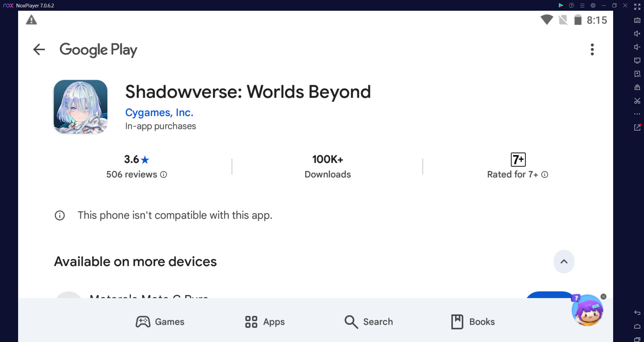
Task: Go to Android home via sidebar
Action: (x=637, y=326)
